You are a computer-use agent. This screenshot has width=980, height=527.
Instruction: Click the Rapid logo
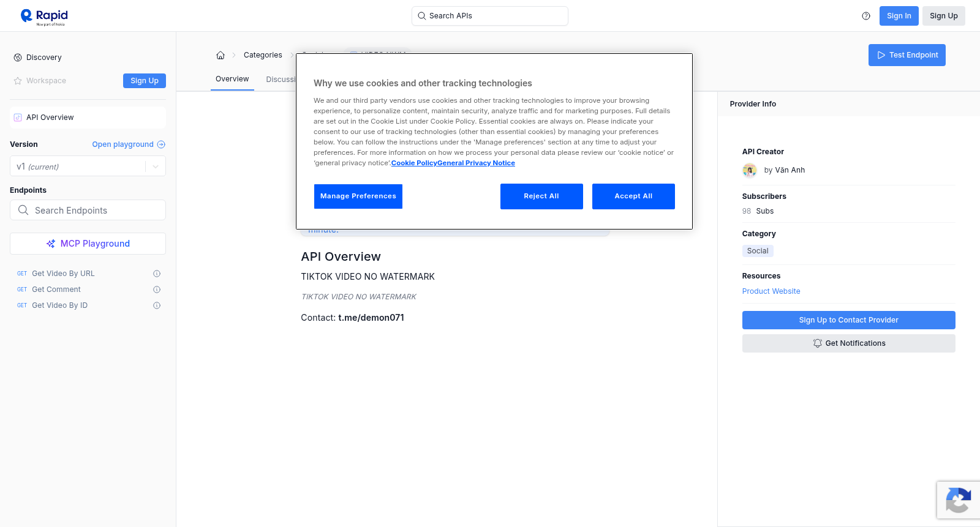point(44,17)
